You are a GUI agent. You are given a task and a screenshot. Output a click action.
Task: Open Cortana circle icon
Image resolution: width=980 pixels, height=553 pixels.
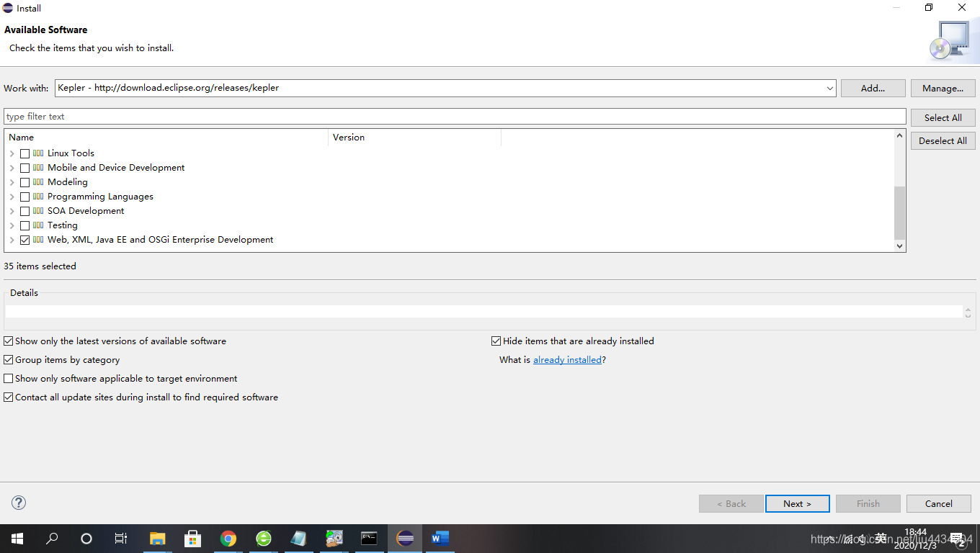click(86, 538)
